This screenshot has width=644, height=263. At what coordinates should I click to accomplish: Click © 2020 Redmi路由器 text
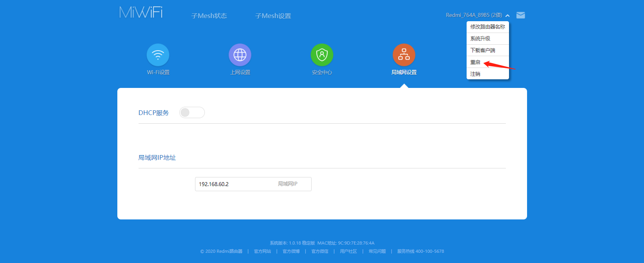[x=221, y=251]
